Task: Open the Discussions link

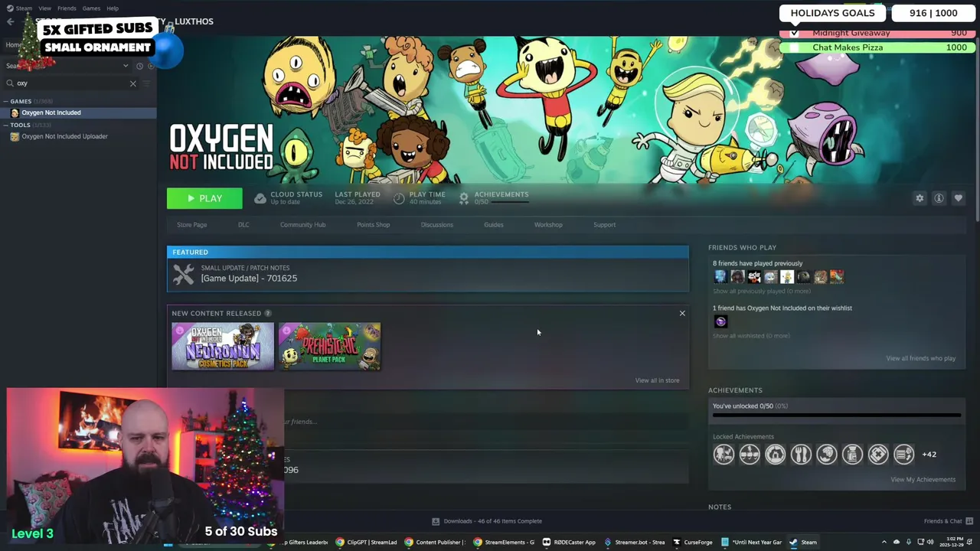Action: coord(436,225)
